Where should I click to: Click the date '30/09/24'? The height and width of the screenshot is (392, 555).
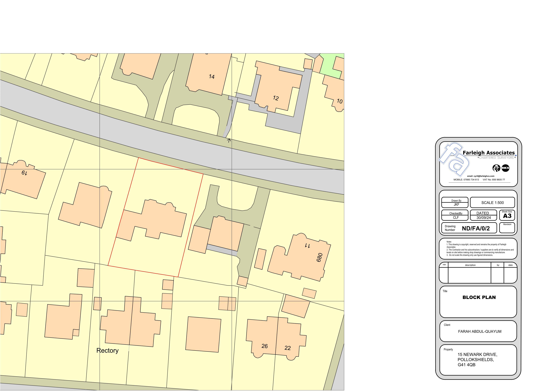point(483,218)
